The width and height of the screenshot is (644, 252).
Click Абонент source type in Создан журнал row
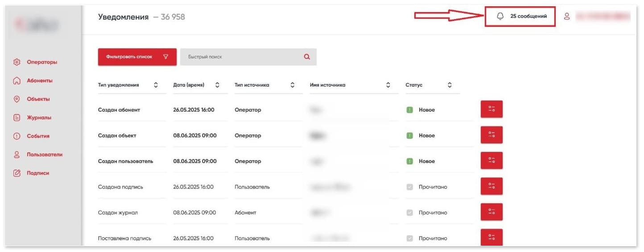245,213
